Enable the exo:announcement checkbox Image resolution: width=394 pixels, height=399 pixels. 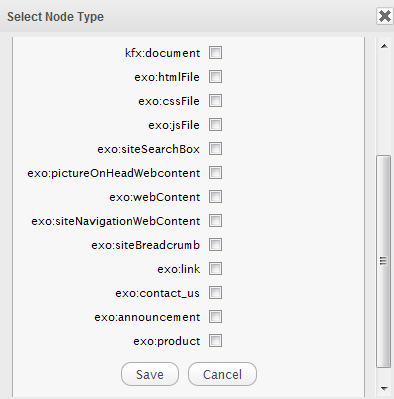215,317
